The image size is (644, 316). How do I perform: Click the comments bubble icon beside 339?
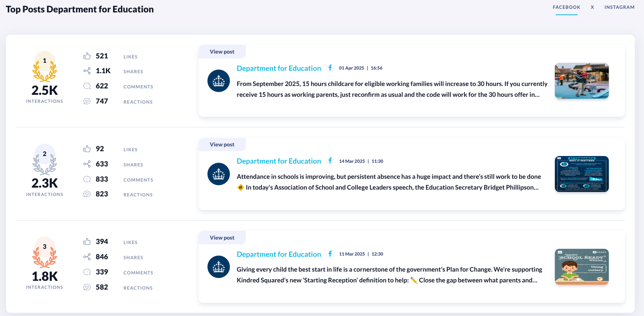87,272
